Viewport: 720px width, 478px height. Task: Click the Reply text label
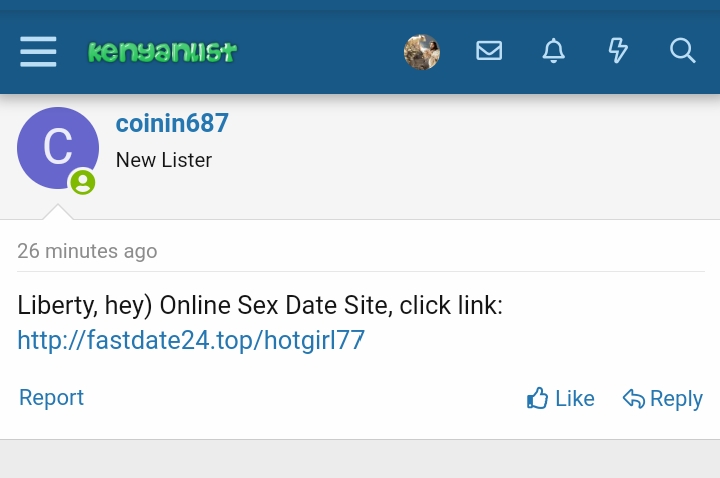[676, 399]
